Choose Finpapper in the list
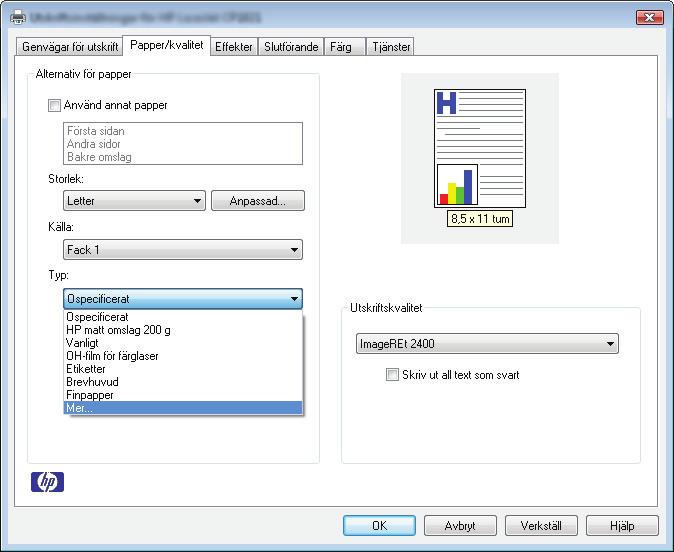The height and width of the screenshot is (552, 674). click(183, 395)
